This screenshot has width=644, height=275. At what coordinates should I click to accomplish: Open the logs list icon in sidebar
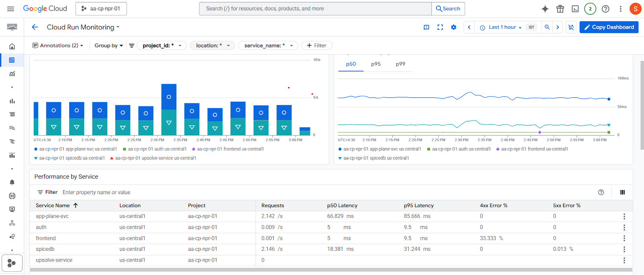point(12,115)
